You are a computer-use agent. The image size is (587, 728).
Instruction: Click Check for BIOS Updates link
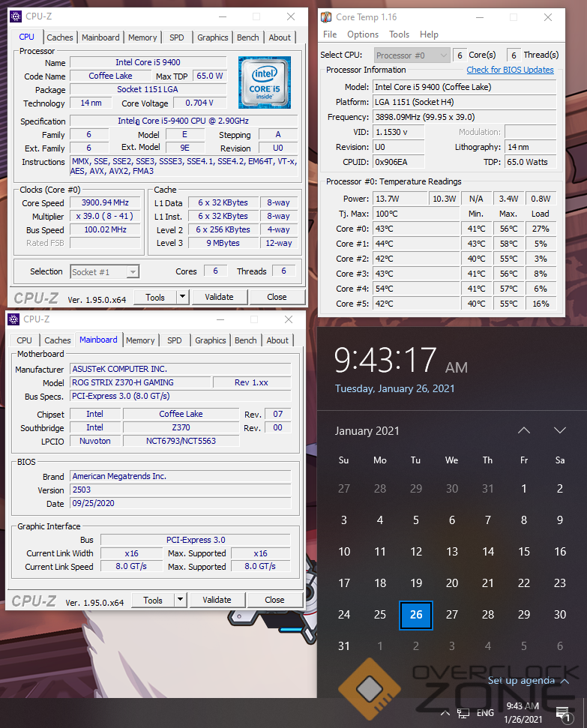coord(510,70)
